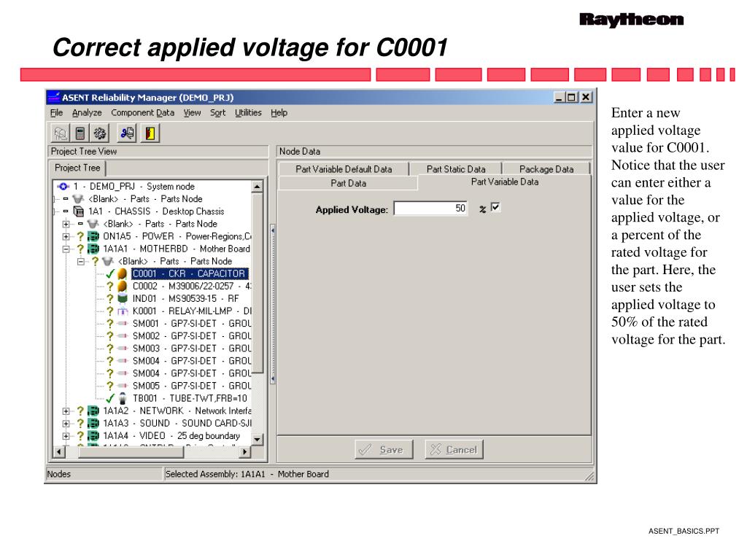The height and width of the screenshot is (560, 747).
Task: Switch to Part Variable Default Data tab
Action: tap(344, 169)
